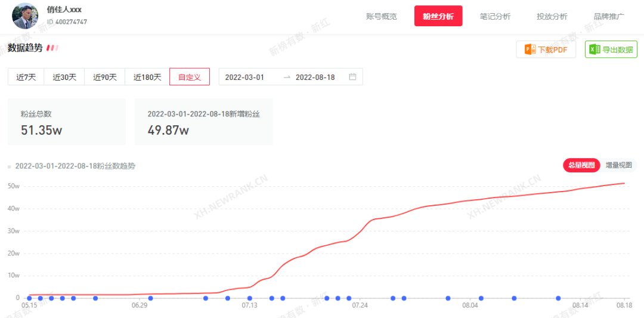Open the calendar icon in date range

pyautogui.click(x=352, y=77)
